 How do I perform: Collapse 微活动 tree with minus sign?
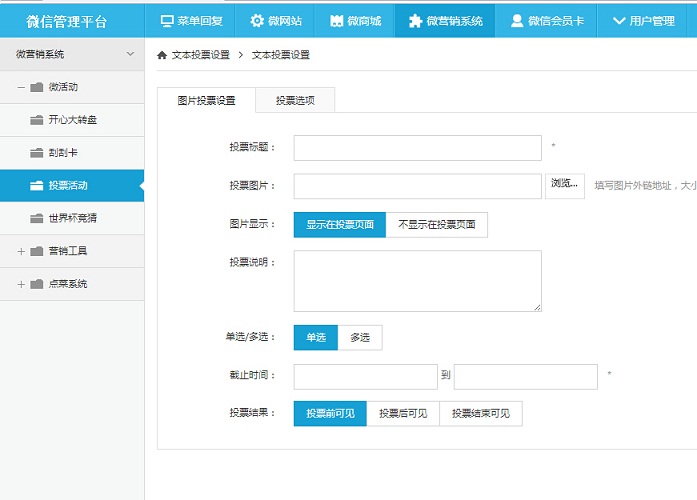(21, 87)
